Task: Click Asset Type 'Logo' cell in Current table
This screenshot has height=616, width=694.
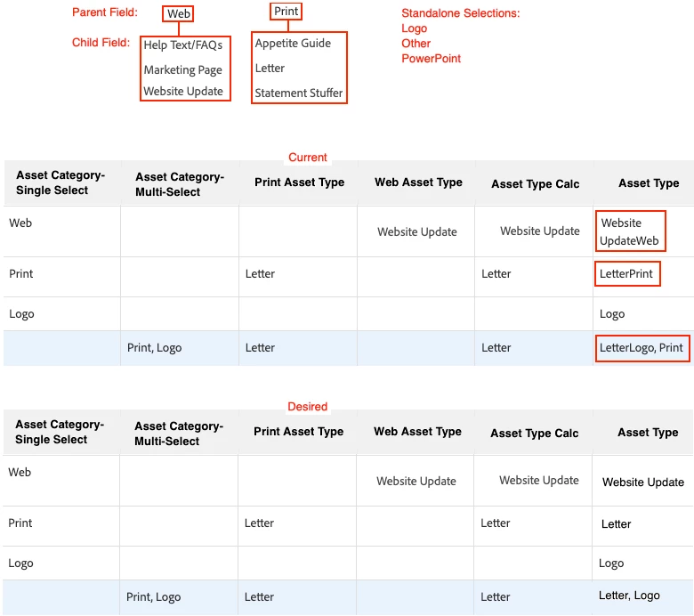Action: (612, 314)
